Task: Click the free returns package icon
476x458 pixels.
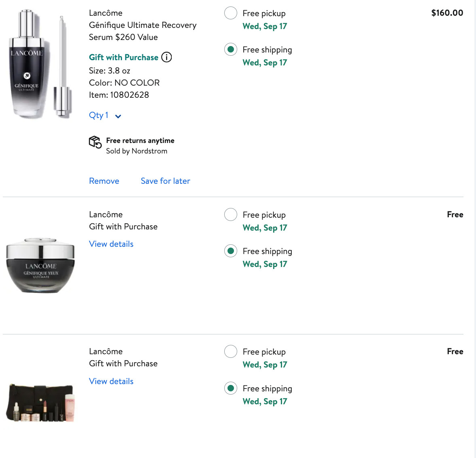Action: coord(95,142)
